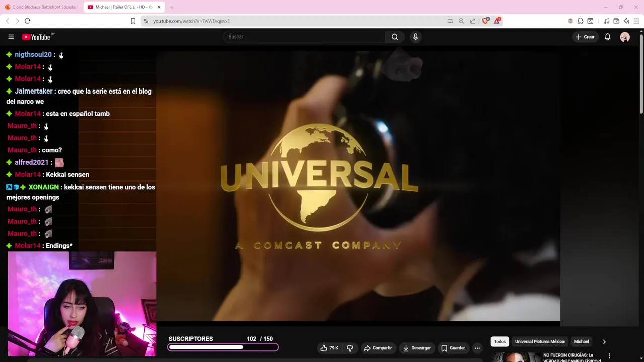Select Universal Pictures México chip
The image size is (644, 362).
pyautogui.click(x=539, y=341)
